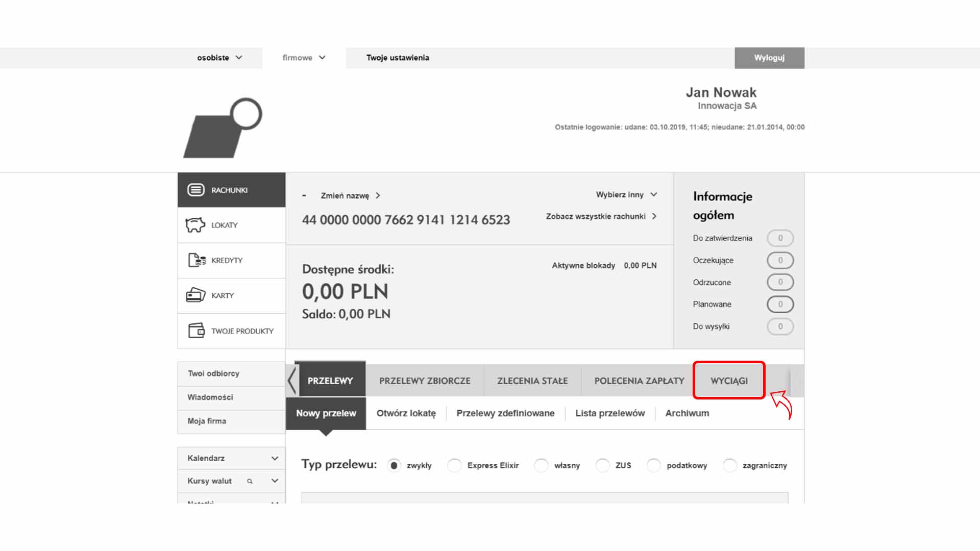This screenshot has height=551, width=980.
Task: Click the Rachunki list icon in sidebar
Action: click(x=196, y=190)
